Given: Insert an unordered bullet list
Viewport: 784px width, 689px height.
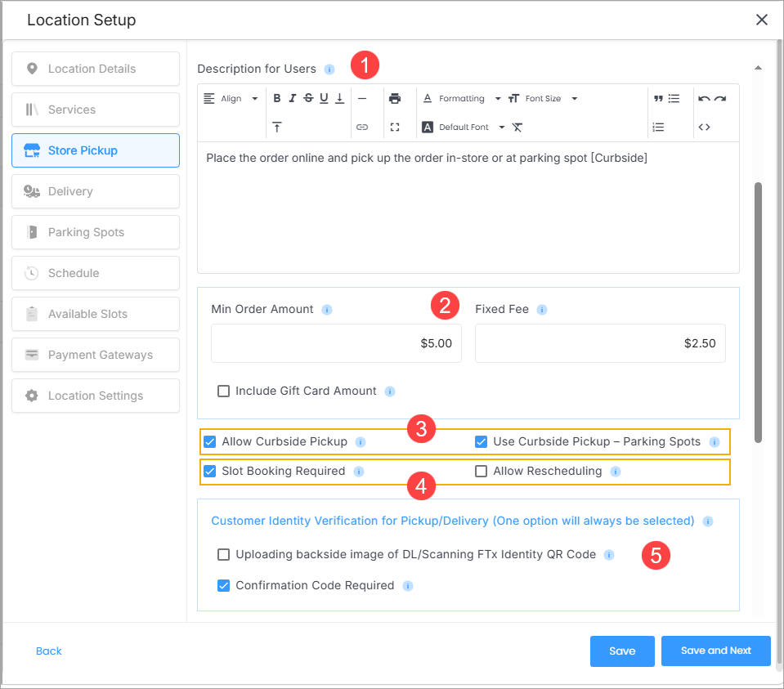Looking at the screenshot, I should [x=674, y=99].
